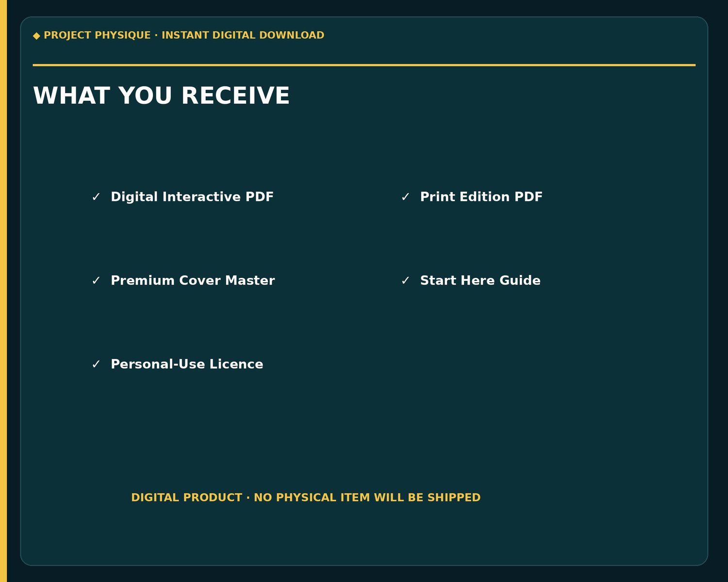
Task: Click the WHAT YOU RECEIVE heading
Action: click(x=161, y=96)
